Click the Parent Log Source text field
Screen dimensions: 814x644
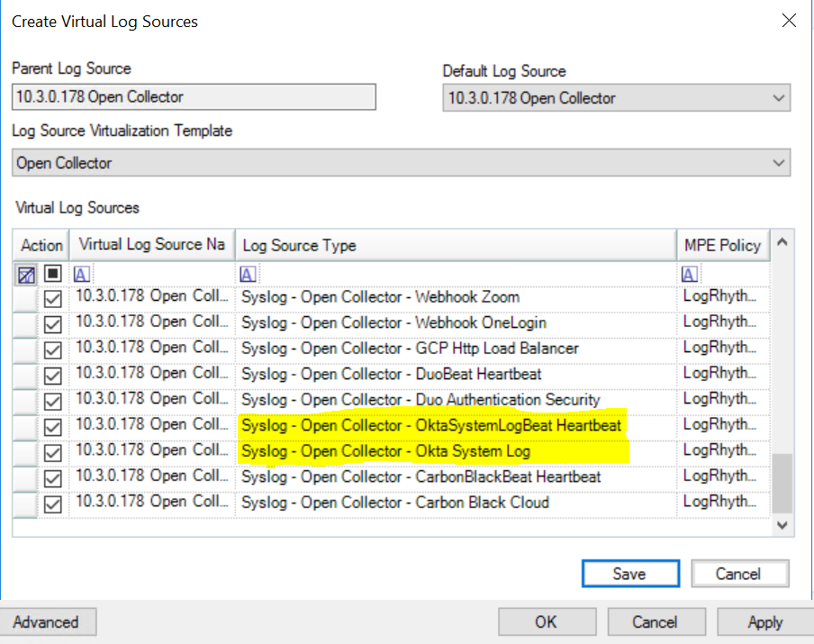point(194,97)
